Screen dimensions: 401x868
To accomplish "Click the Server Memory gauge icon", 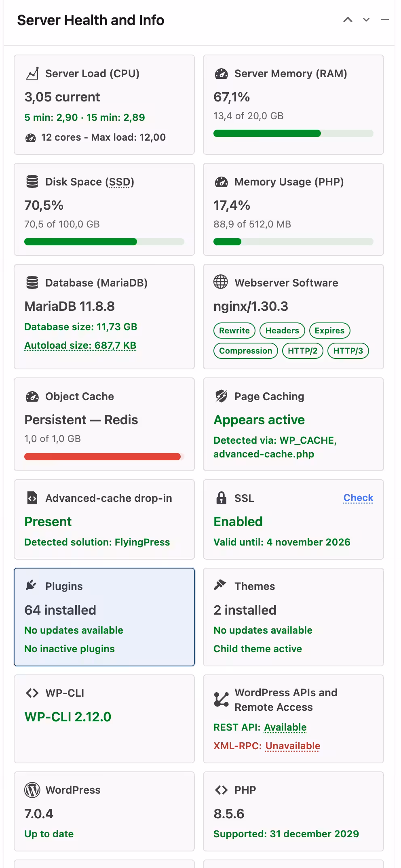I will 221,74.
